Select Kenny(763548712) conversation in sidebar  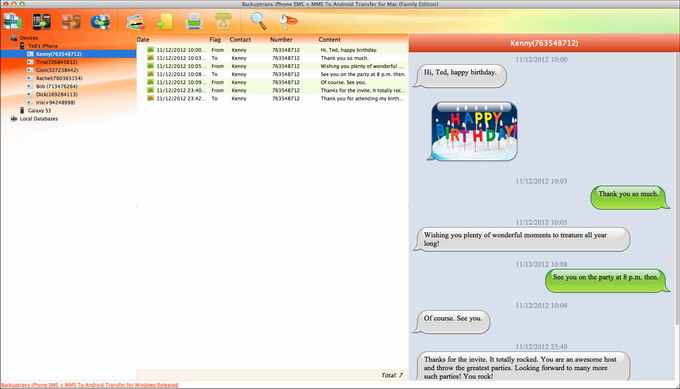(68, 54)
